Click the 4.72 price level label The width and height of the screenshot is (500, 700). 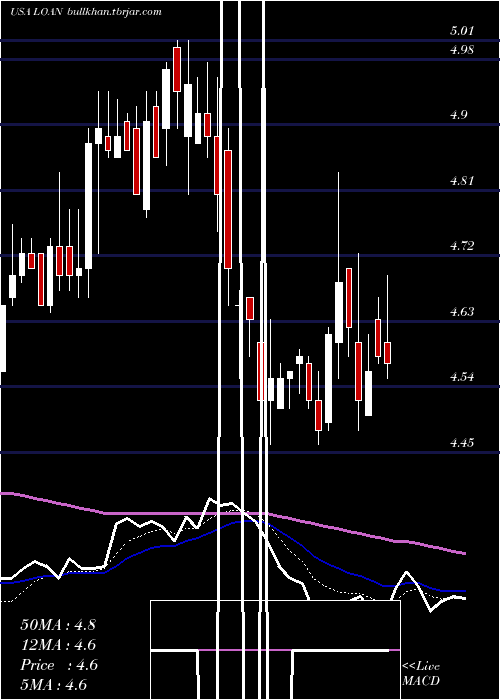coord(462,246)
